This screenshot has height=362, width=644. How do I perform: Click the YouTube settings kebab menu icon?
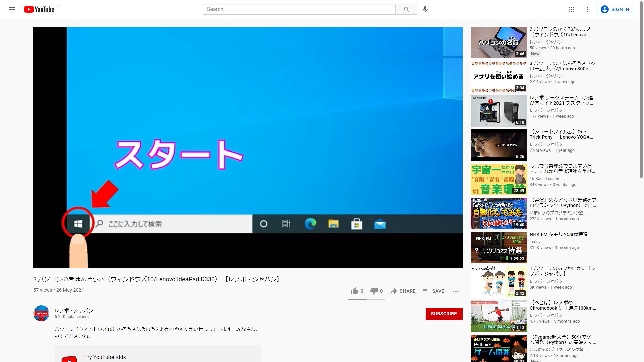click(x=587, y=9)
